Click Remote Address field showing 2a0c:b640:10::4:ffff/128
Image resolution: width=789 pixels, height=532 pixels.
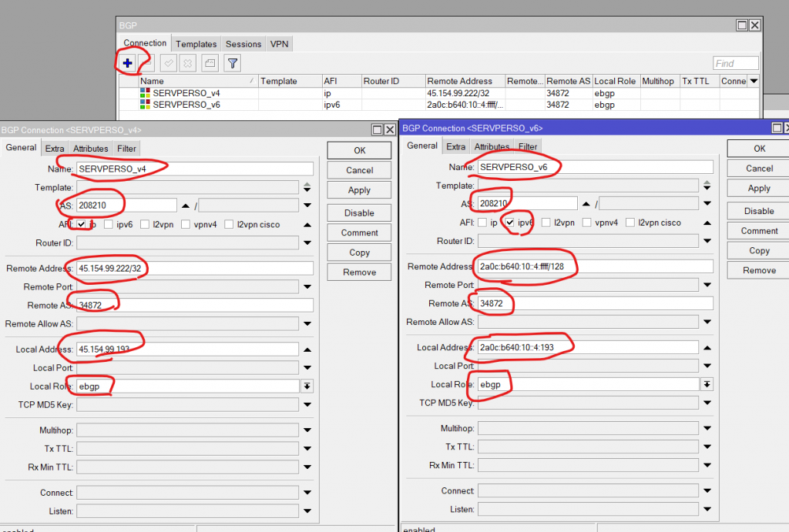click(596, 266)
